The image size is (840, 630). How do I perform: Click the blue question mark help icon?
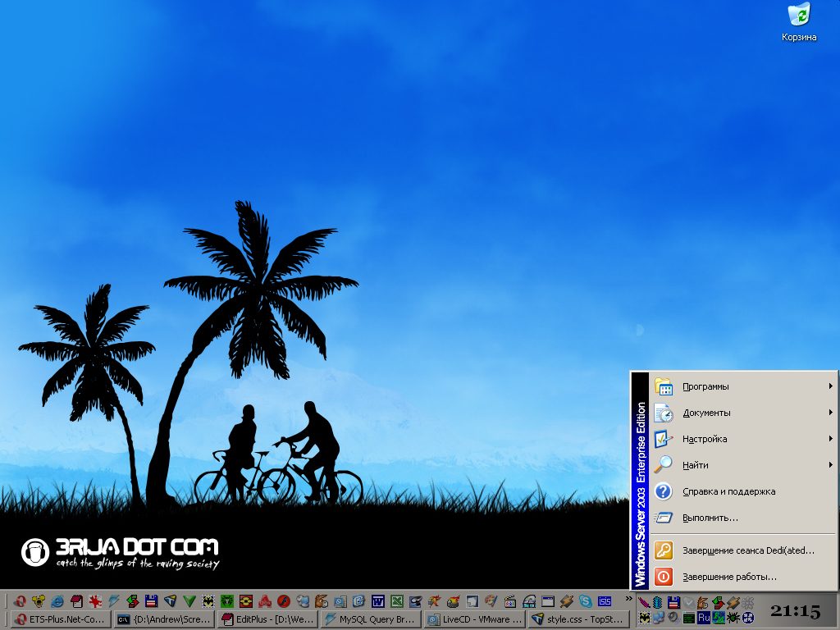click(664, 491)
